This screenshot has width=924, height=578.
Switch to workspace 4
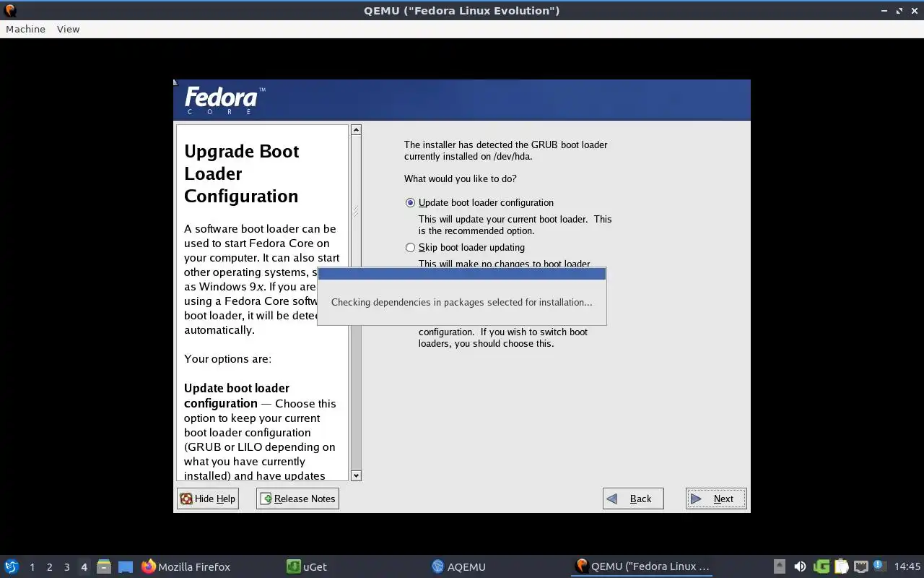click(84, 567)
